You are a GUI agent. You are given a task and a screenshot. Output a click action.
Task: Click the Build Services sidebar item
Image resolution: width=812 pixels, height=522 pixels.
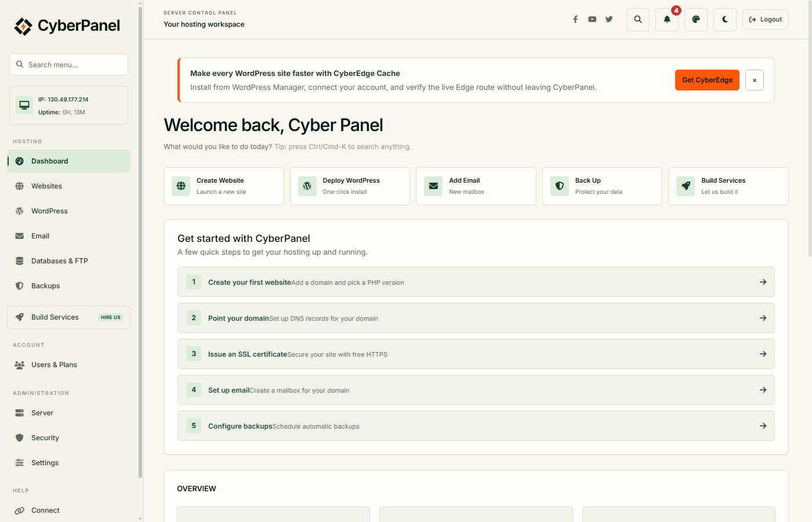68,317
